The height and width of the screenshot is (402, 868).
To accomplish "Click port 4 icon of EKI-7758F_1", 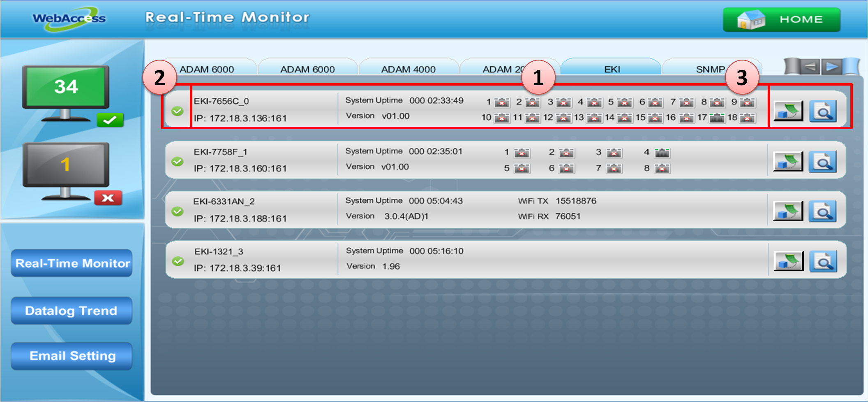I will coord(662,153).
